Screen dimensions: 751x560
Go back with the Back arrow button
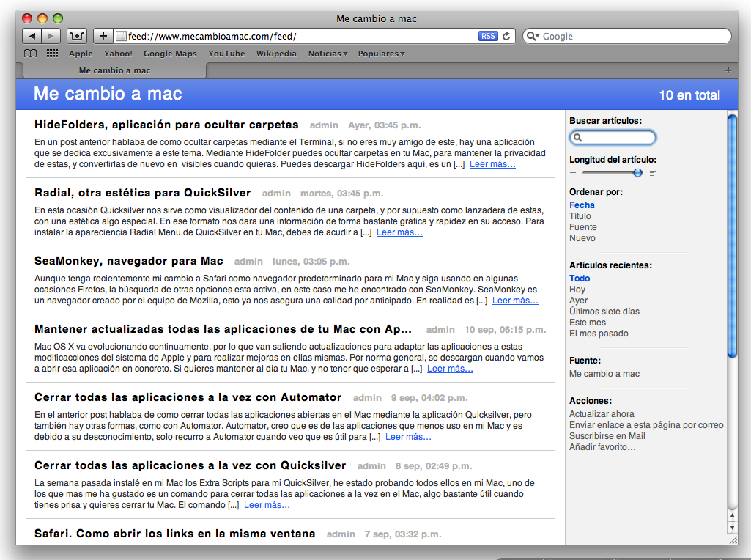coord(32,36)
